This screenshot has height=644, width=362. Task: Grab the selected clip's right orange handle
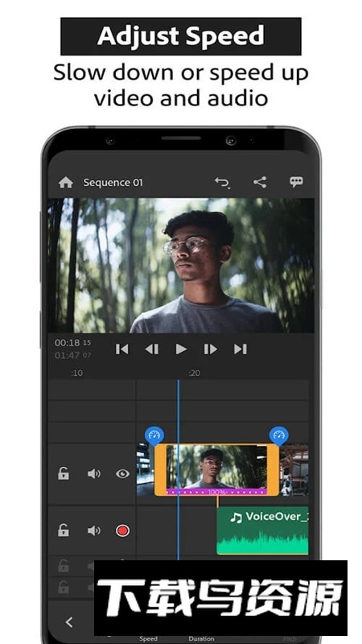(x=273, y=470)
